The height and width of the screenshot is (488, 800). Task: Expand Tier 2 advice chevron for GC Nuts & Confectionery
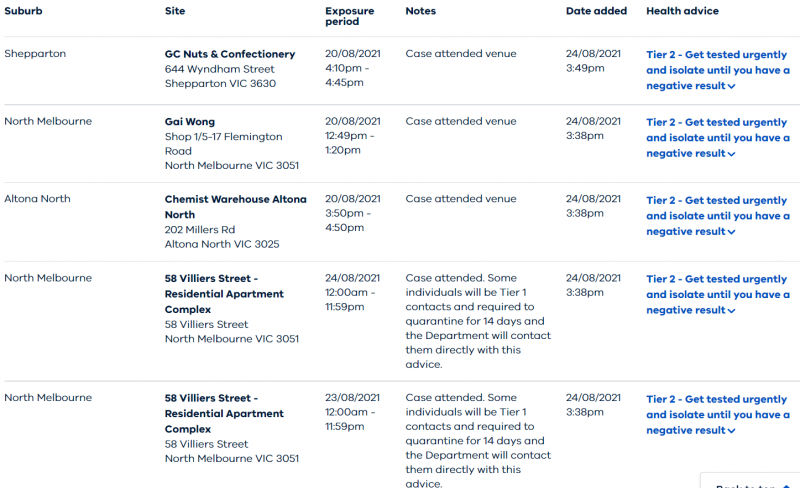click(x=731, y=86)
